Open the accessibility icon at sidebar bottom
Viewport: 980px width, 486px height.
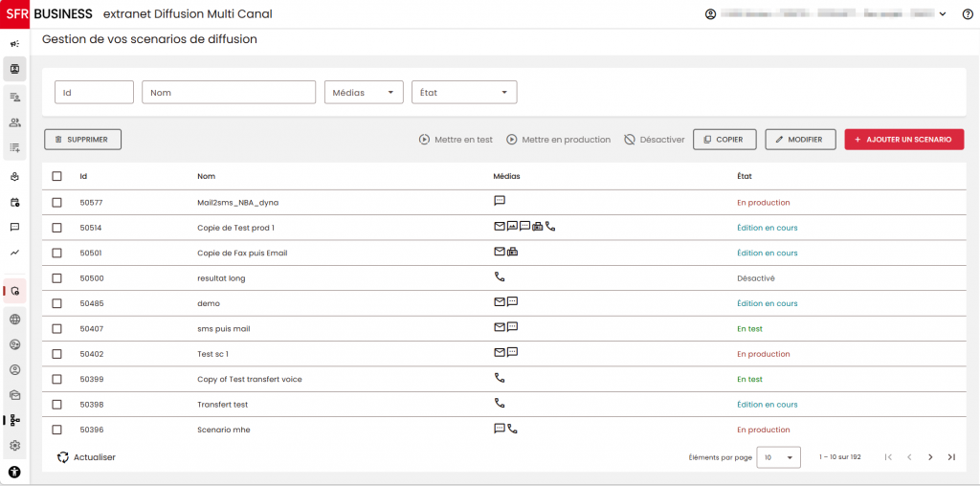coord(15,473)
